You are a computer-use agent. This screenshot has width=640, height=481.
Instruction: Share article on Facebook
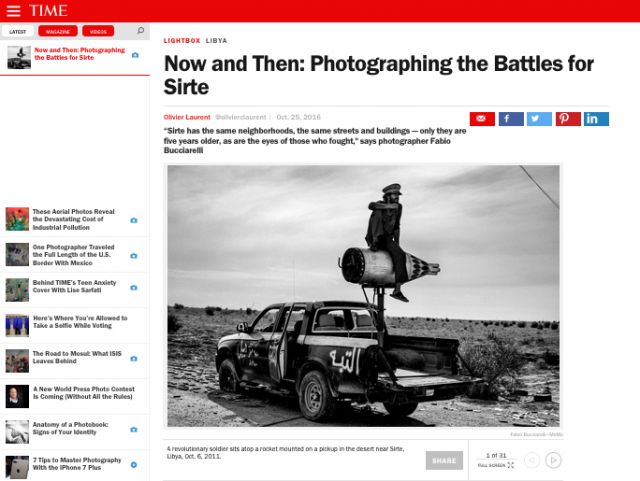pyautogui.click(x=511, y=119)
